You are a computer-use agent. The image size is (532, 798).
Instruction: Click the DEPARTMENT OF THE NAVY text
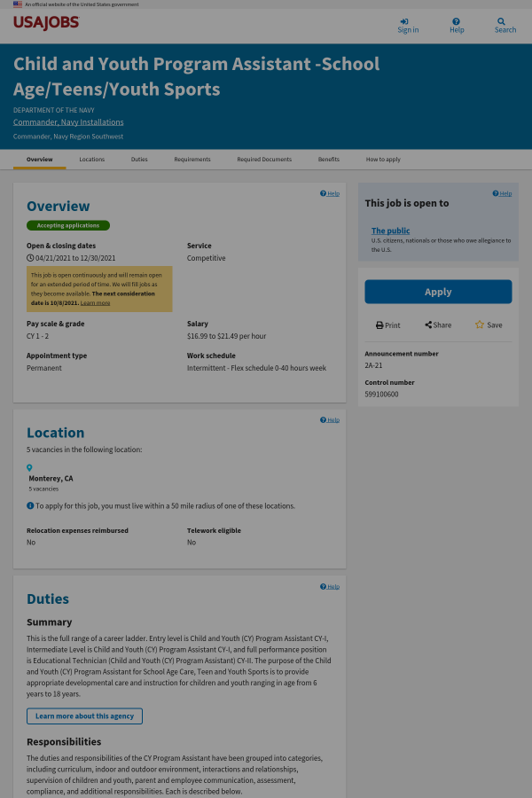(54, 110)
